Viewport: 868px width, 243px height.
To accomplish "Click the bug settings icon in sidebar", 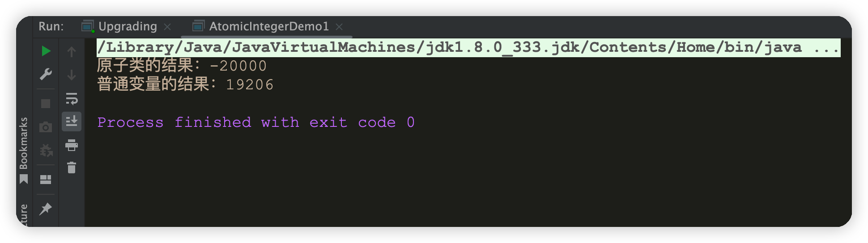I will tap(46, 151).
